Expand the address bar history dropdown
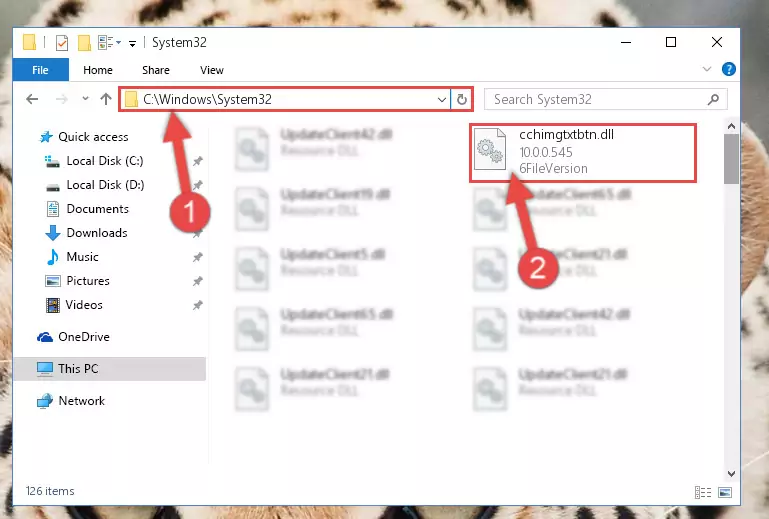Image resolution: width=769 pixels, height=519 pixels. pyautogui.click(x=441, y=100)
